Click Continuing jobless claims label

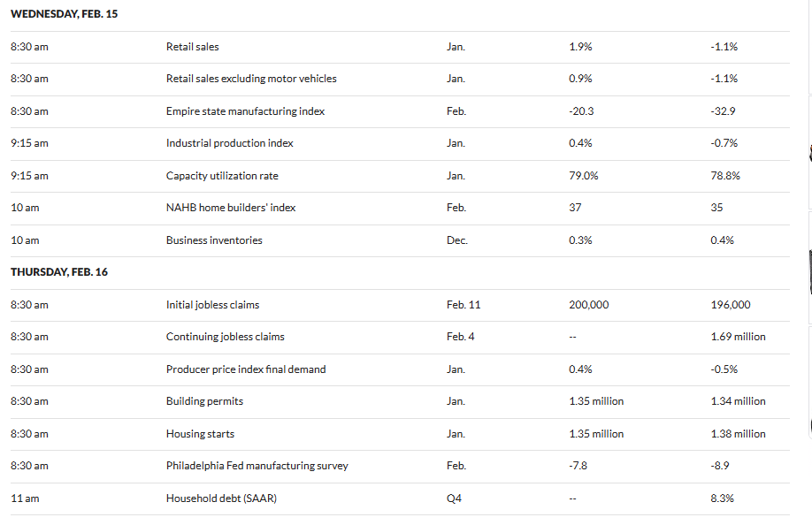225,337
